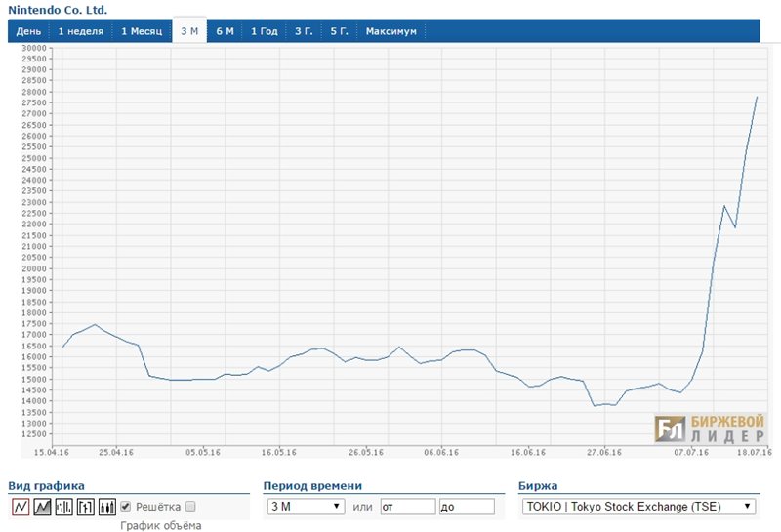Click the 15.04.16 date axis label
This screenshot has height=532, width=781.
coord(52,452)
